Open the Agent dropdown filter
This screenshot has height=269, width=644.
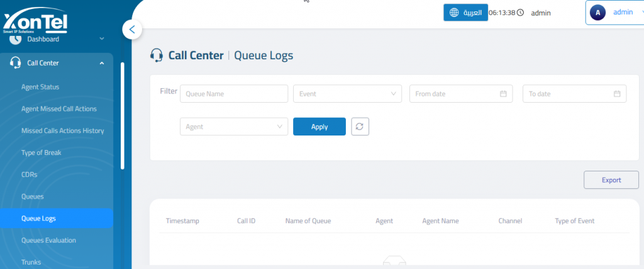tap(234, 127)
